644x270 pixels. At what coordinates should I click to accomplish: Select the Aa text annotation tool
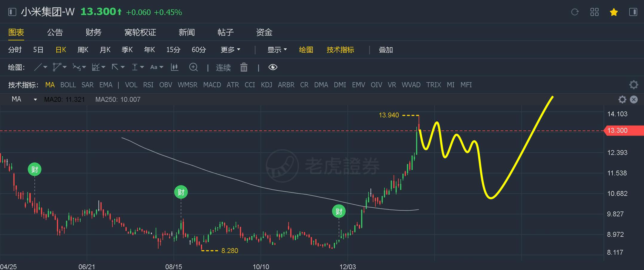coord(154,67)
